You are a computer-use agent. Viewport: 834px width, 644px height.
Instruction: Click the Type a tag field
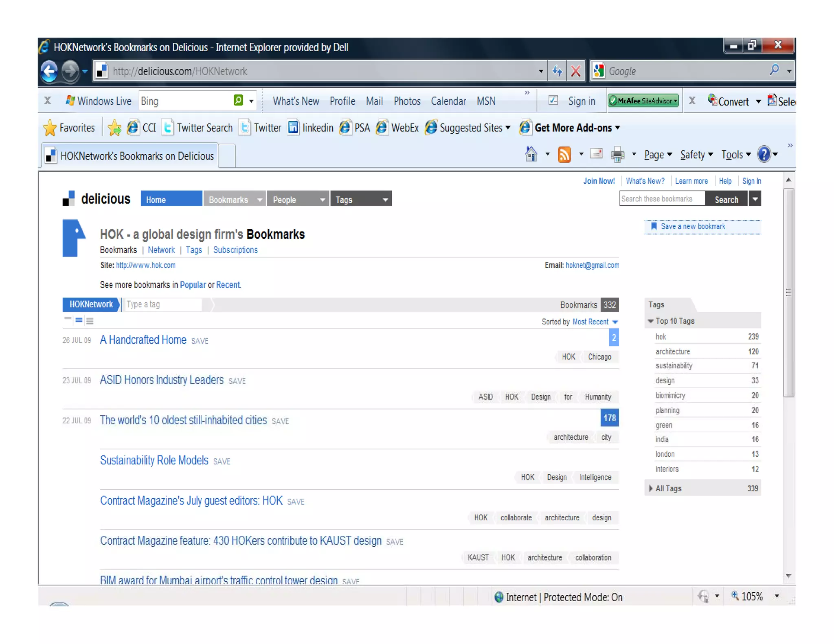(162, 304)
